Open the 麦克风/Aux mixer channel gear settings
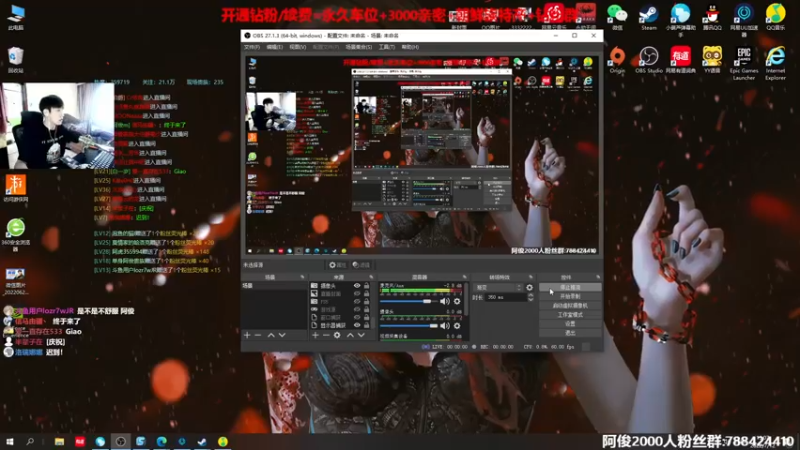 tap(457, 302)
